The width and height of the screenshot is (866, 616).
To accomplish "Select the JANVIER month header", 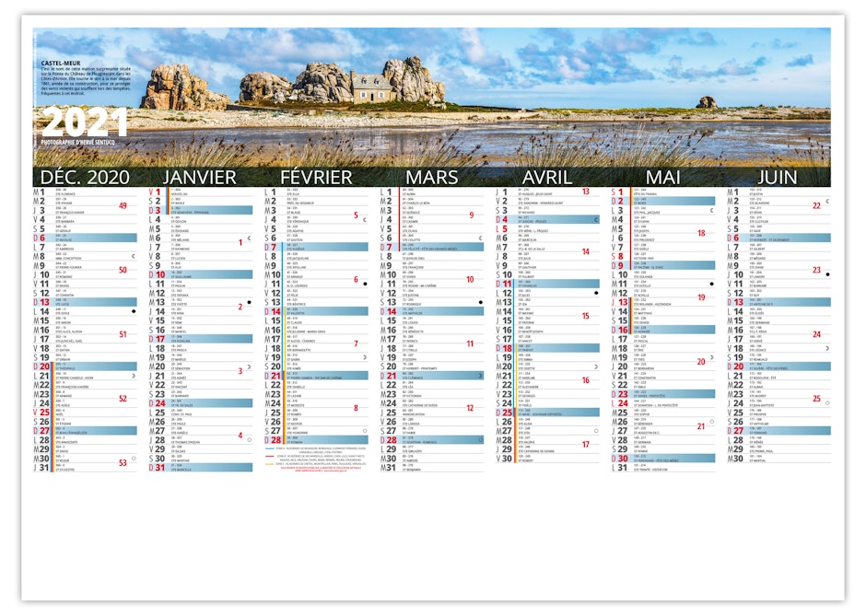I will pyautogui.click(x=199, y=177).
